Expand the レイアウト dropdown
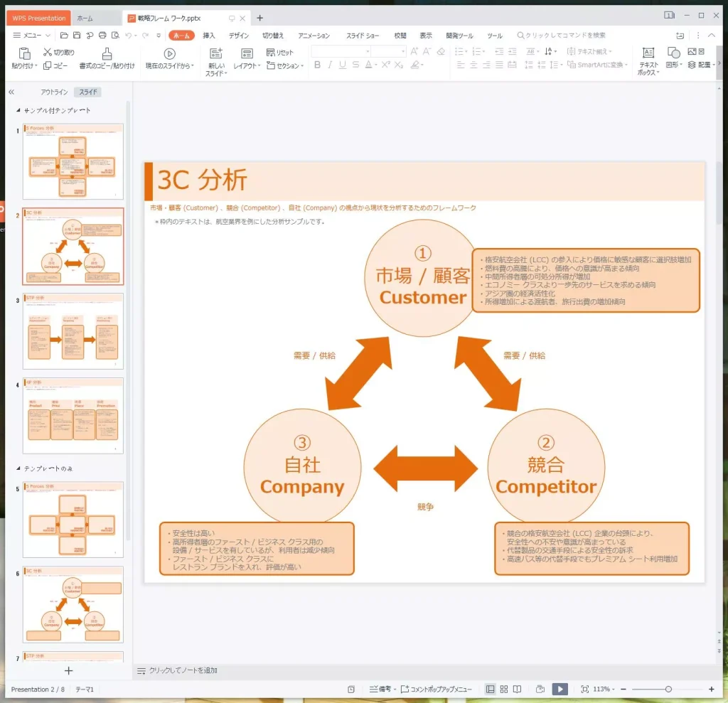 pyautogui.click(x=248, y=66)
